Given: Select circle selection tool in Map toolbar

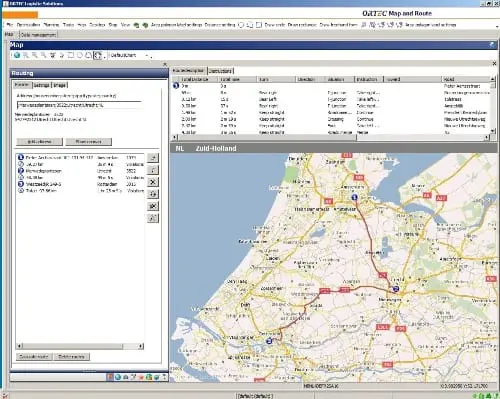Looking at the screenshot, I should (x=79, y=55).
